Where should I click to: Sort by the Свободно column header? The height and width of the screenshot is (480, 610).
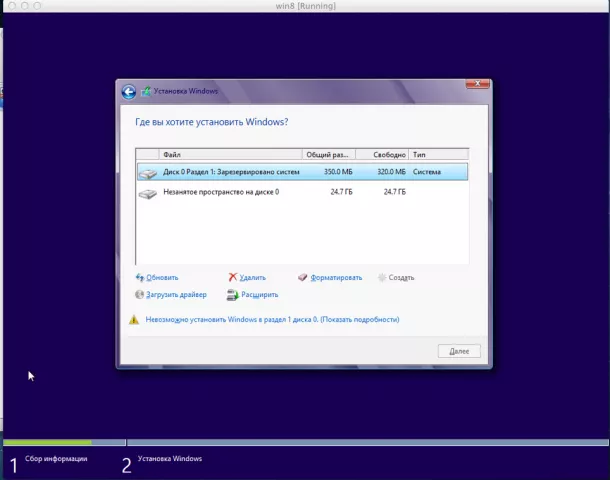pyautogui.click(x=381, y=155)
